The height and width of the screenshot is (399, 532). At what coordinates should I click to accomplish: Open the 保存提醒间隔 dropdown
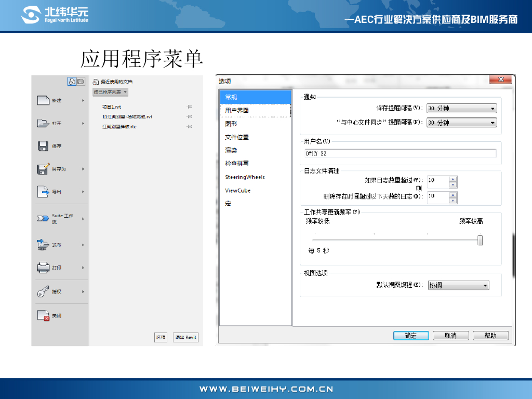(461, 109)
